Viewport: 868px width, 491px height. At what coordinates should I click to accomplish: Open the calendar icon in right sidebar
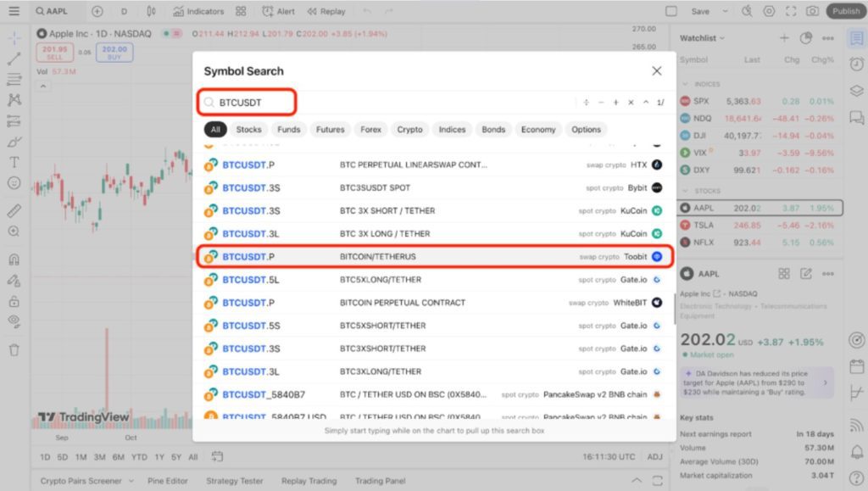coord(856,366)
